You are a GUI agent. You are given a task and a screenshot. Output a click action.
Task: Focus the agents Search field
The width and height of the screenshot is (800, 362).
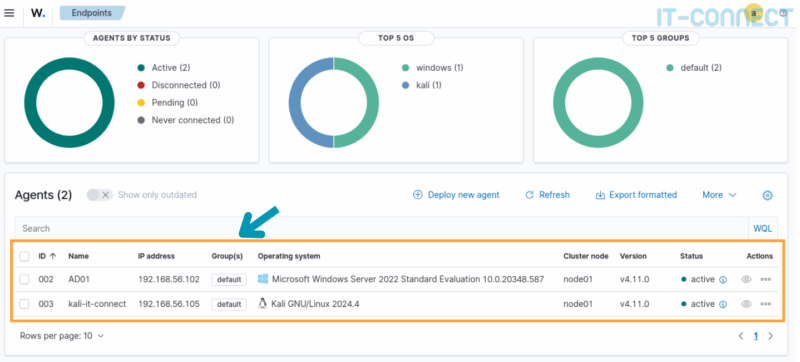(x=381, y=228)
